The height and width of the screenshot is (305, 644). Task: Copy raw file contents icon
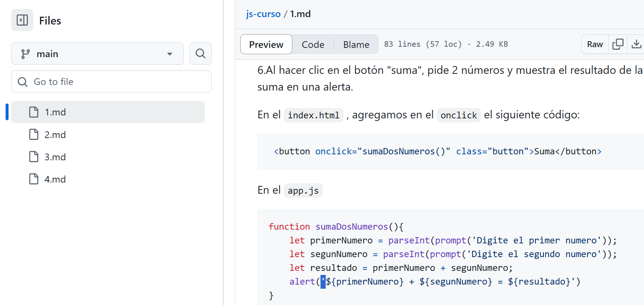[618, 45]
